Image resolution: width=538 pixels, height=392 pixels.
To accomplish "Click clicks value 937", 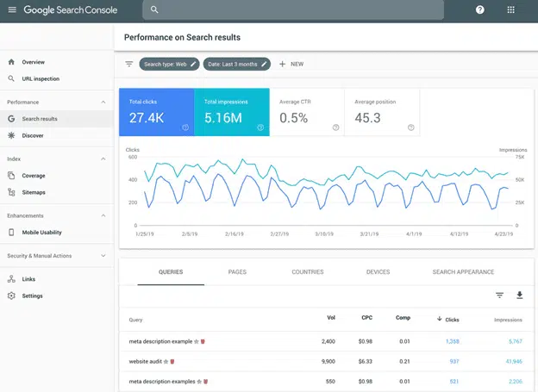I will [x=454, y=361].
